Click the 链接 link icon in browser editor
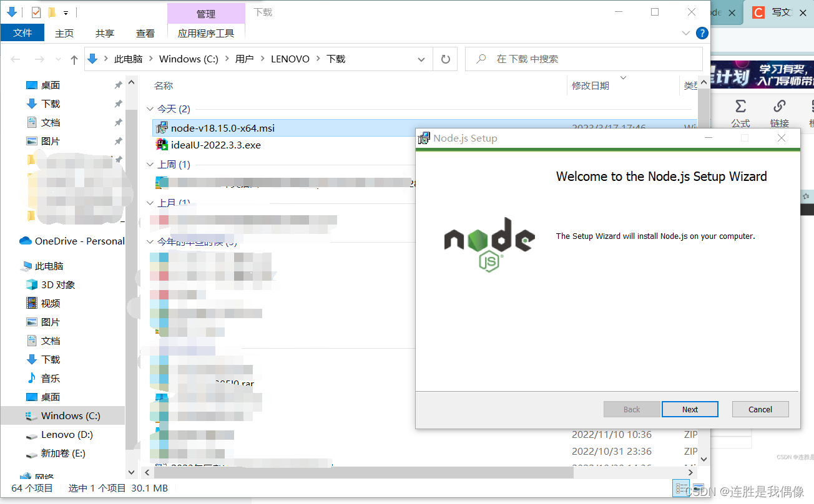Image resolution: width=814 pixels, height=504 pixels. click(x=779, y=114)
